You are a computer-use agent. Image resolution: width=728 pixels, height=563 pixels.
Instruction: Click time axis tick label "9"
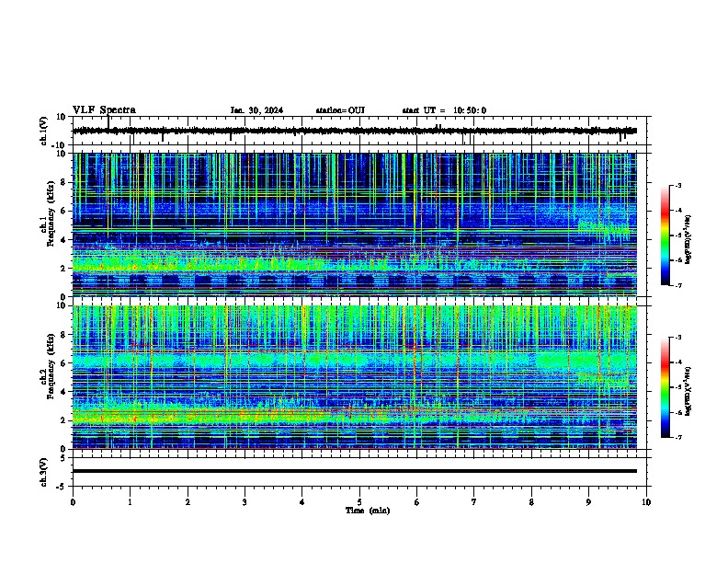coord(588,502)
